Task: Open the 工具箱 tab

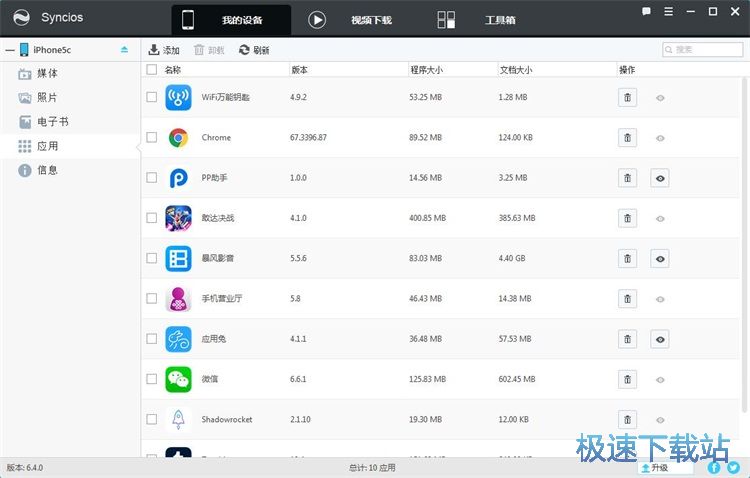Action: pyautogui.click(x=477, y=20)
